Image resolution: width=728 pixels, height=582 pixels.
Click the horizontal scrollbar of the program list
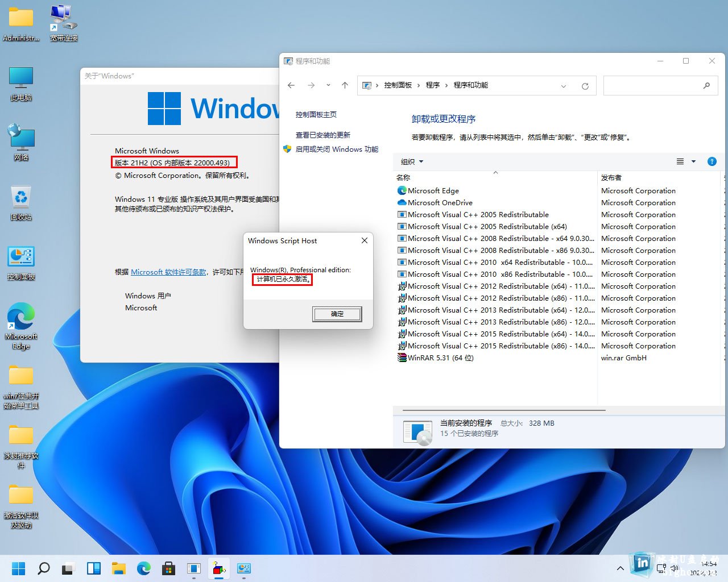tap(504, 410)
